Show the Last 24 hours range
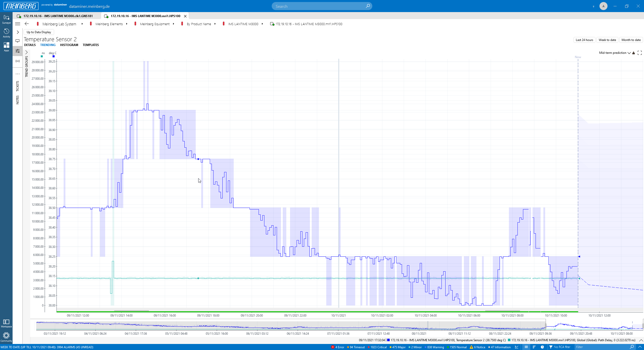The height and width of the screenshot is (350, 644). 584,40
